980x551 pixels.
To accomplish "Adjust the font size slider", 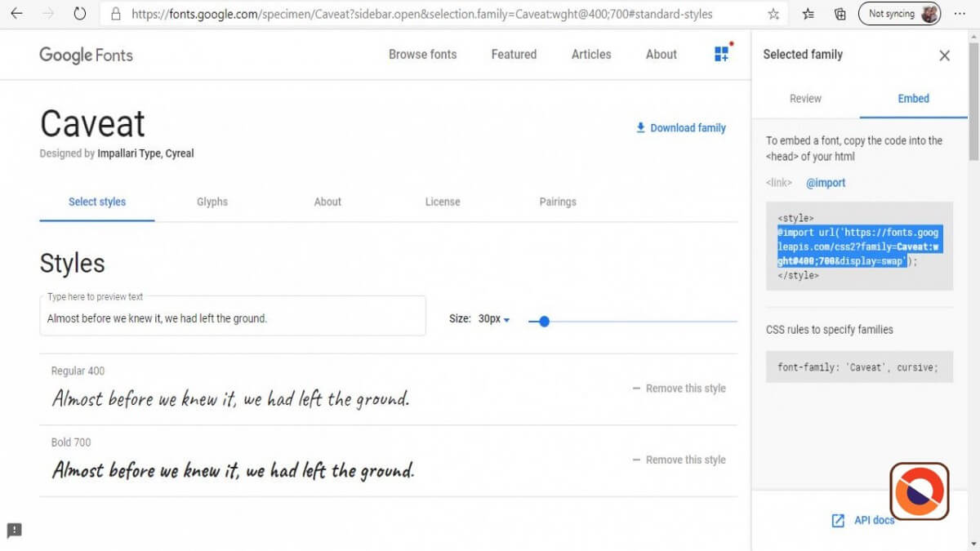I will (543, 322).
